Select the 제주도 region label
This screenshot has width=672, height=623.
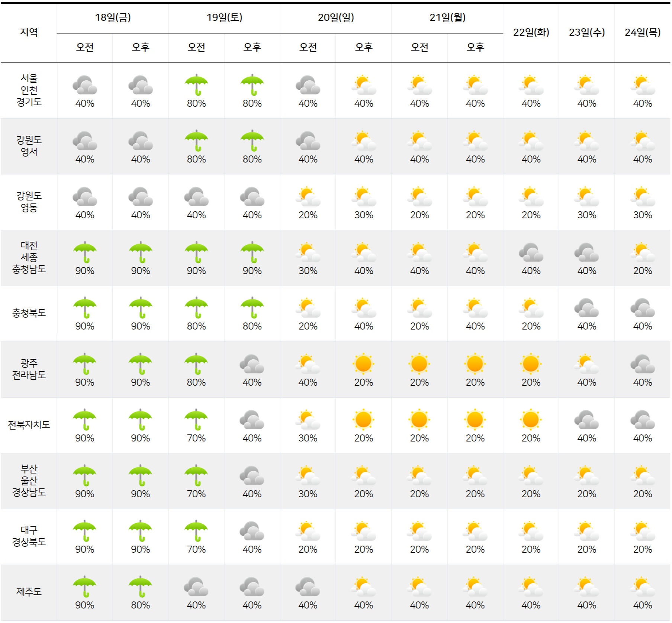point(29,592)
